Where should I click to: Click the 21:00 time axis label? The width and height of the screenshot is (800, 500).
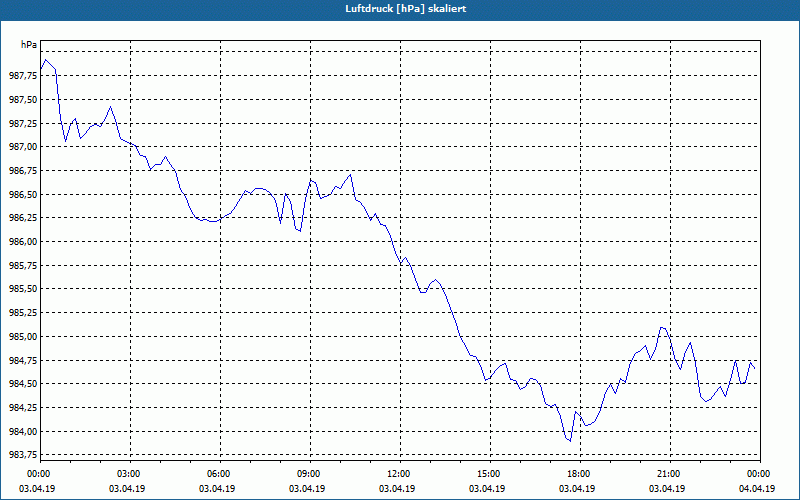(x=670, y=474)
